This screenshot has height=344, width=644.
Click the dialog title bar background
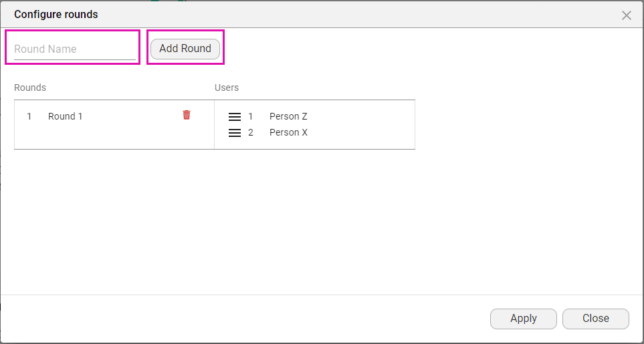(334, 14)
